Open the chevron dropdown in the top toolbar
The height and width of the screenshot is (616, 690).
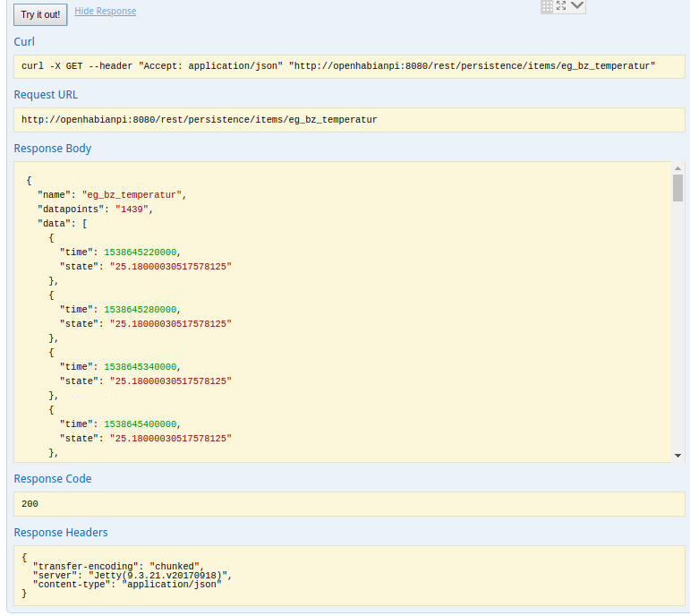coord(577,5)
